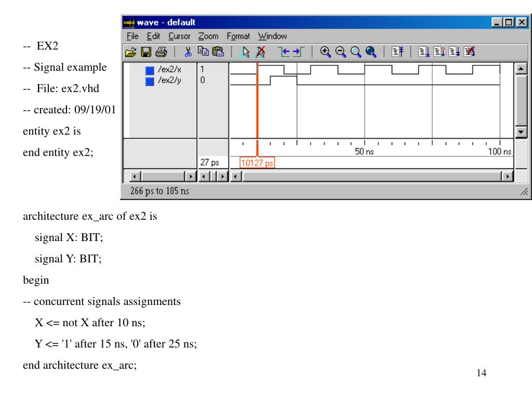The height and width of the screenshot is (399, 532).
Task: Click the Copy toolbar icon
Action: (x=203, y=51)
